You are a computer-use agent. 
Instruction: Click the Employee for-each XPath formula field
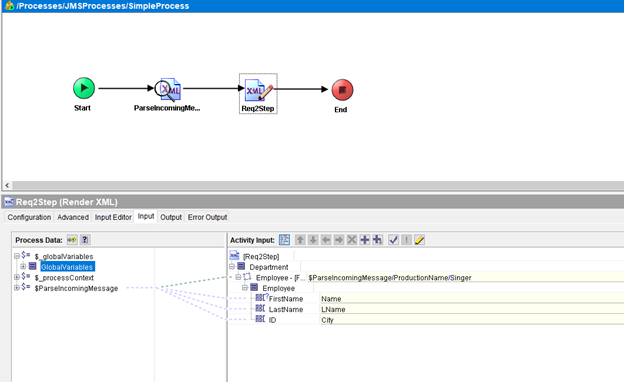tap(466, 277)
